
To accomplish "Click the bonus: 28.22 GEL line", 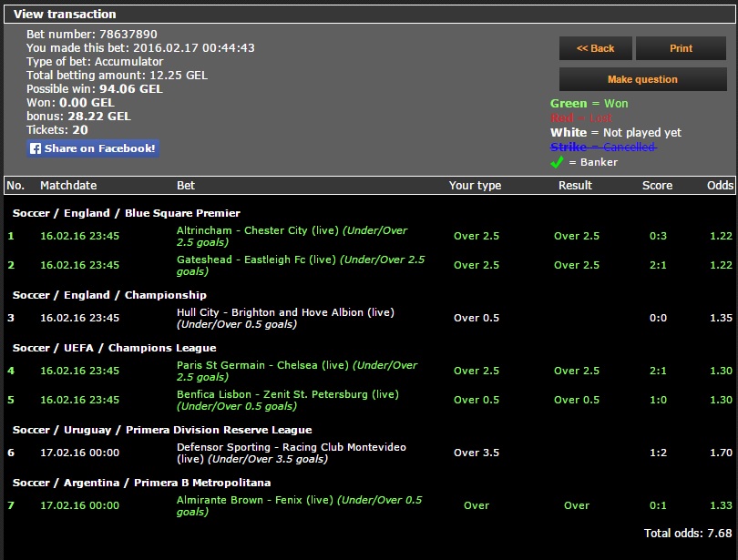I will [x=78, y=117].
